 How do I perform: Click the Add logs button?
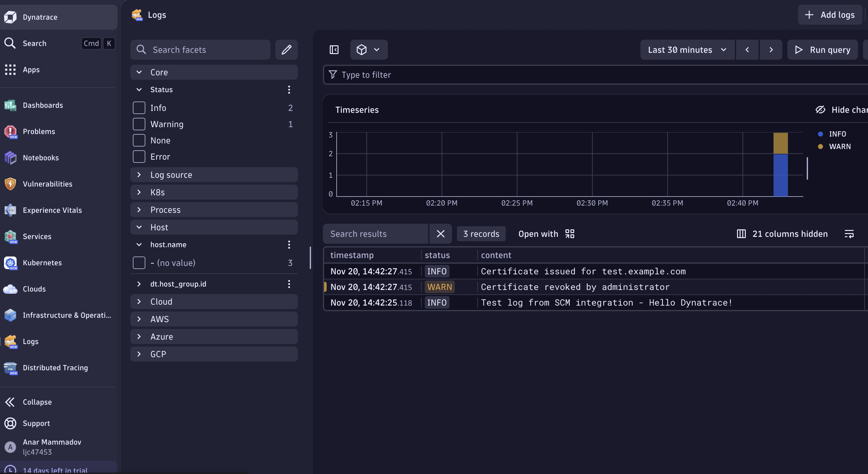pos(830,15)
